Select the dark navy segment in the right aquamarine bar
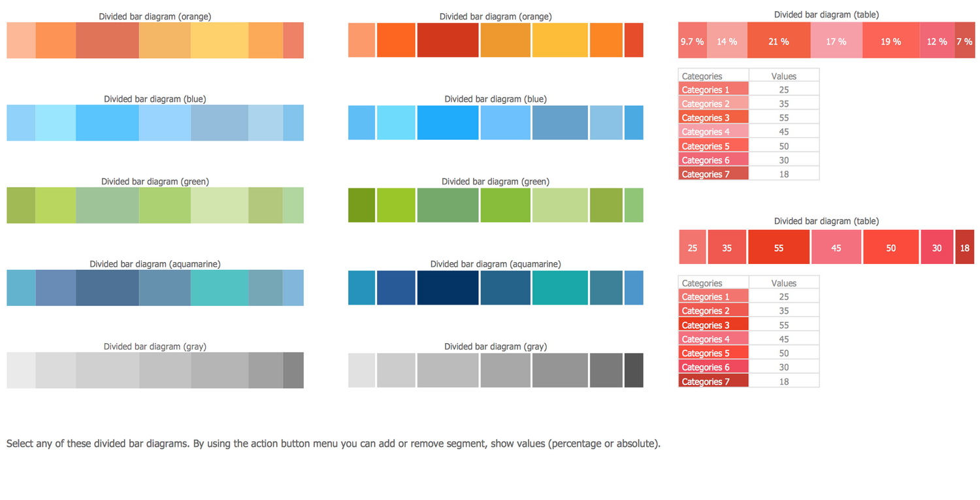980x500 pixels. pyautogui.click(x=448, y=288)
